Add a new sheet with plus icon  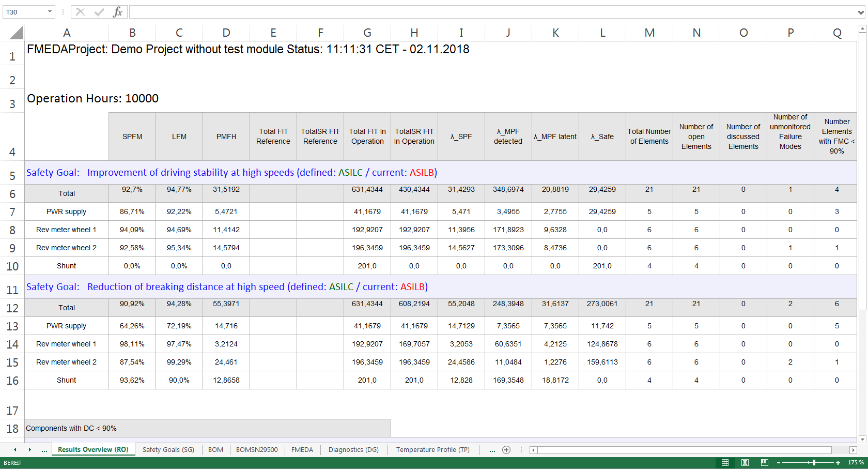click(506, 450)
